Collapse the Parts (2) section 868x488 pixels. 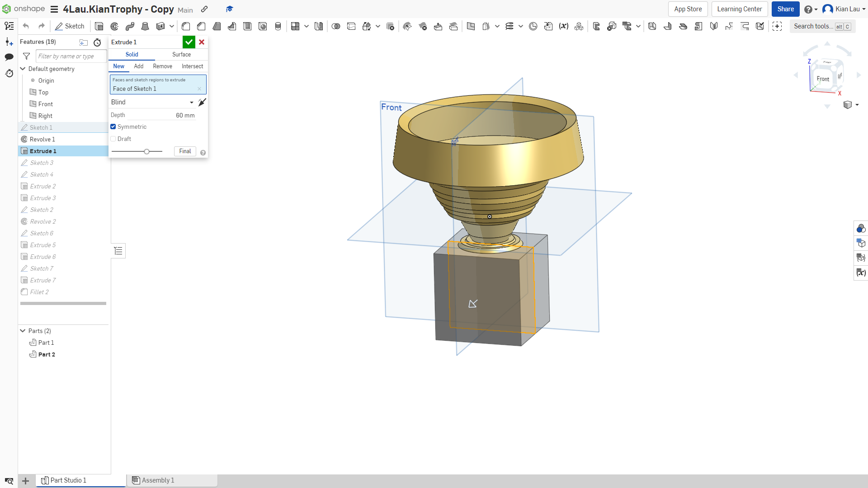click(22, 331)
